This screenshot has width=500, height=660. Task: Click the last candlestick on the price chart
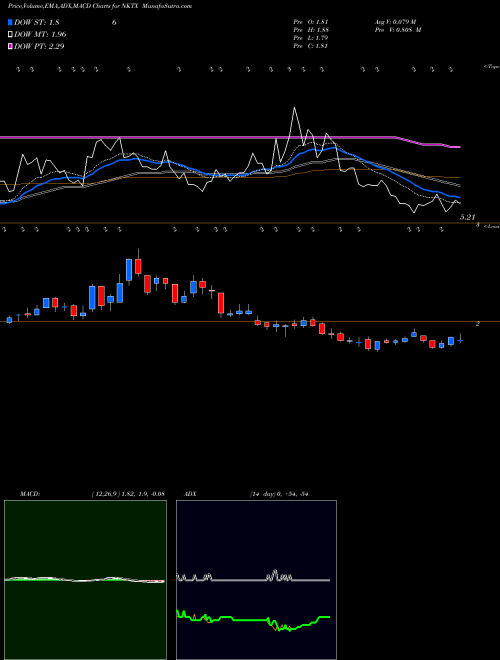(460, 341)
